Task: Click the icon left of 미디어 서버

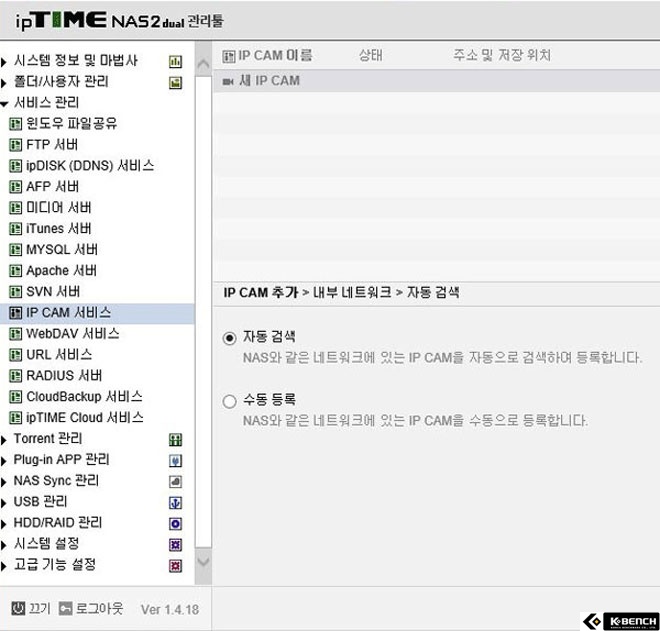Action: pyautogui.click(x=16, y=208)
